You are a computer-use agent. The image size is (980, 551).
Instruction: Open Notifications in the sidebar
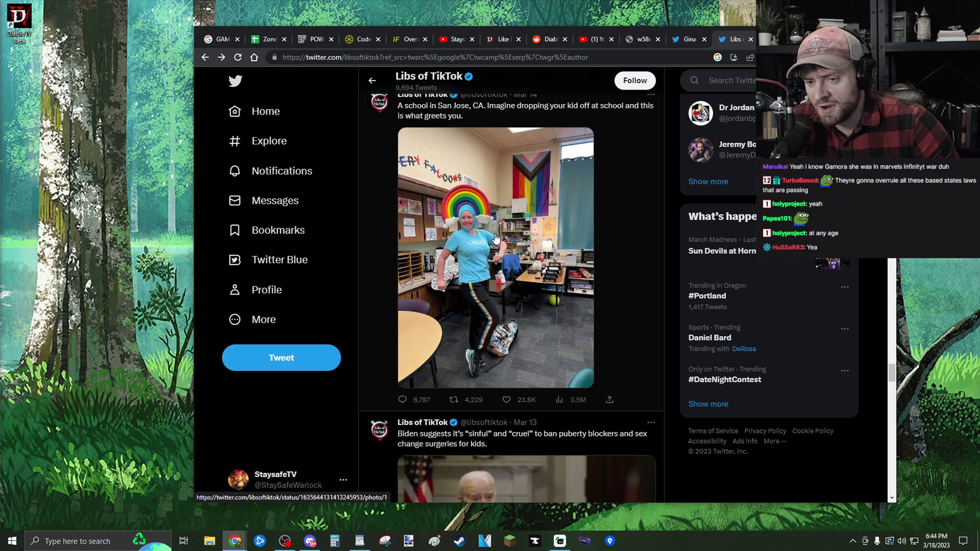(x=270, y=171)
